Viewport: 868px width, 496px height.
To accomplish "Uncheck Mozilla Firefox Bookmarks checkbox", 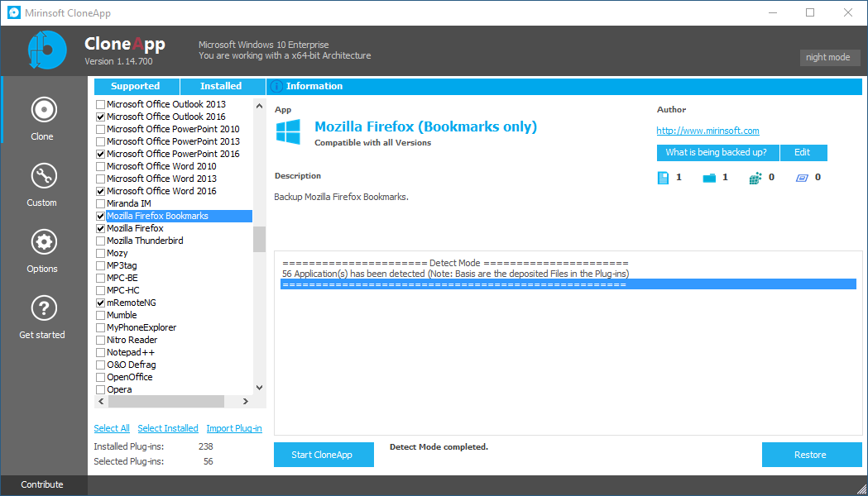I will click(x=101, y=216).
